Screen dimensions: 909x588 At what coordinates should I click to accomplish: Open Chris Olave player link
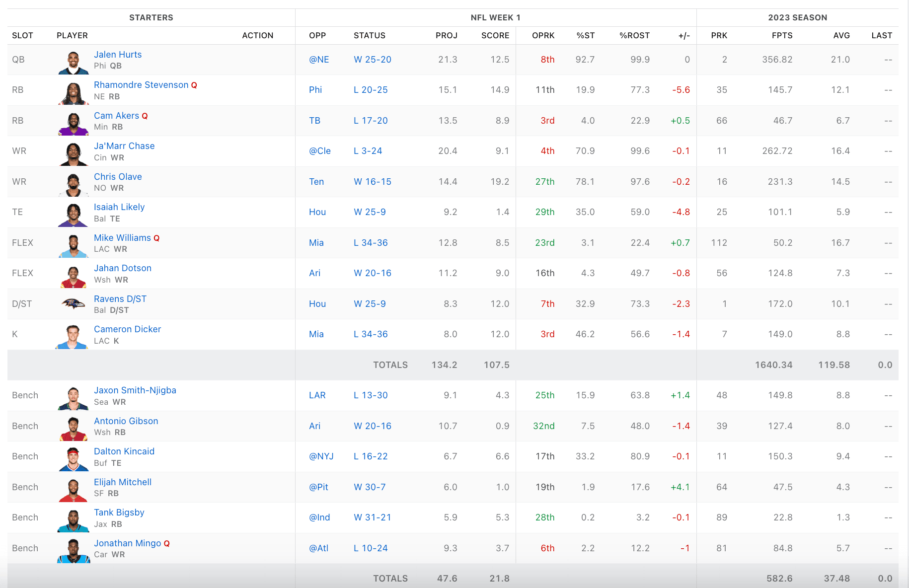pyautogui.click(x=118, y=177)
